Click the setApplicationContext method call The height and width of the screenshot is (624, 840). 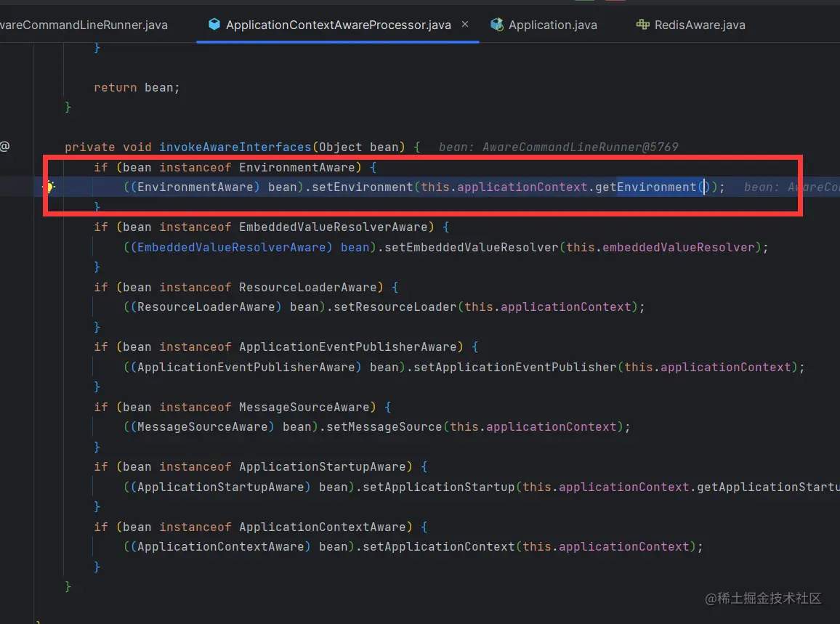[439, 547]
